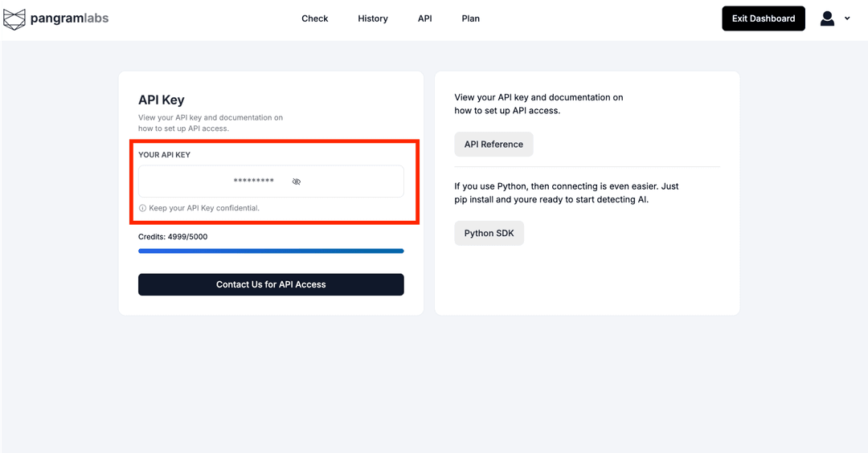
Task: Open the Python SDK link
Action: click(x=489, y=234)
